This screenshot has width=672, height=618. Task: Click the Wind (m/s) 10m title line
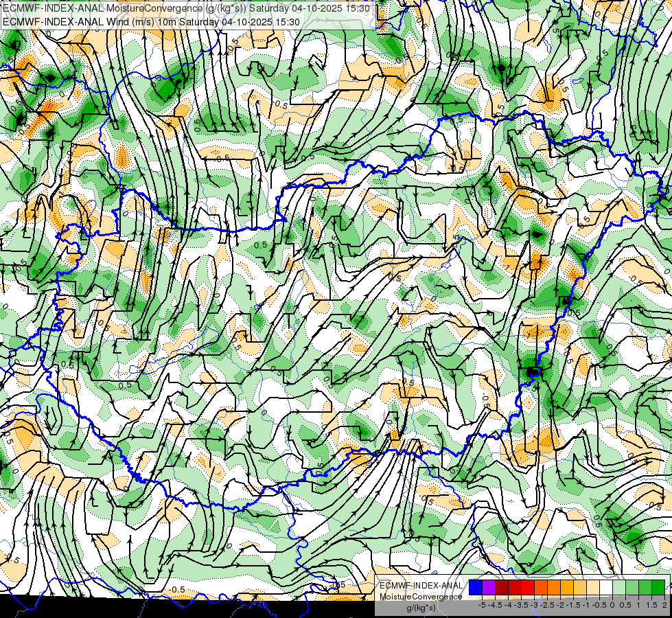tap(151, 21)
